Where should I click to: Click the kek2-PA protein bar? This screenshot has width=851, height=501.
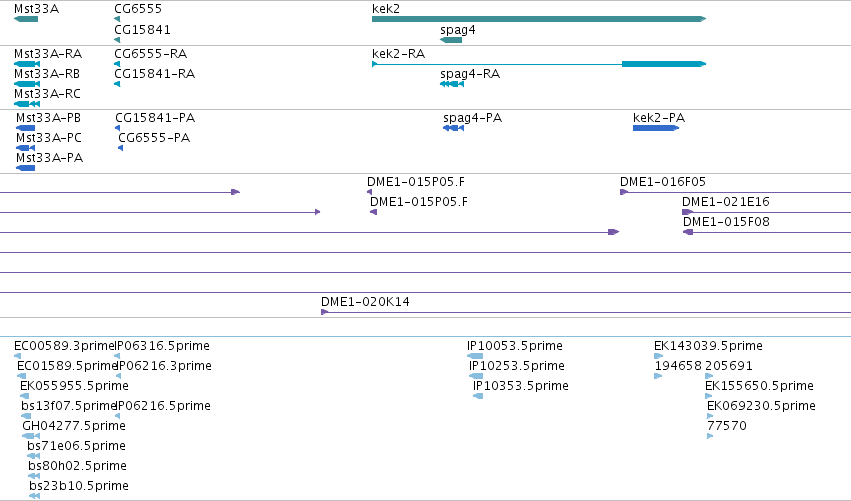(x=656, y=128)
